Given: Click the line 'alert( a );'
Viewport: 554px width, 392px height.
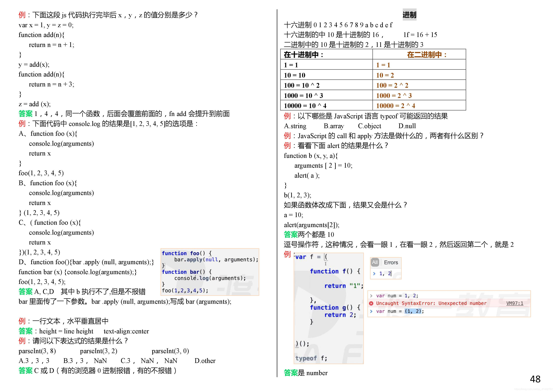Looking at the screenshot, I should click(x=307, y=176).
